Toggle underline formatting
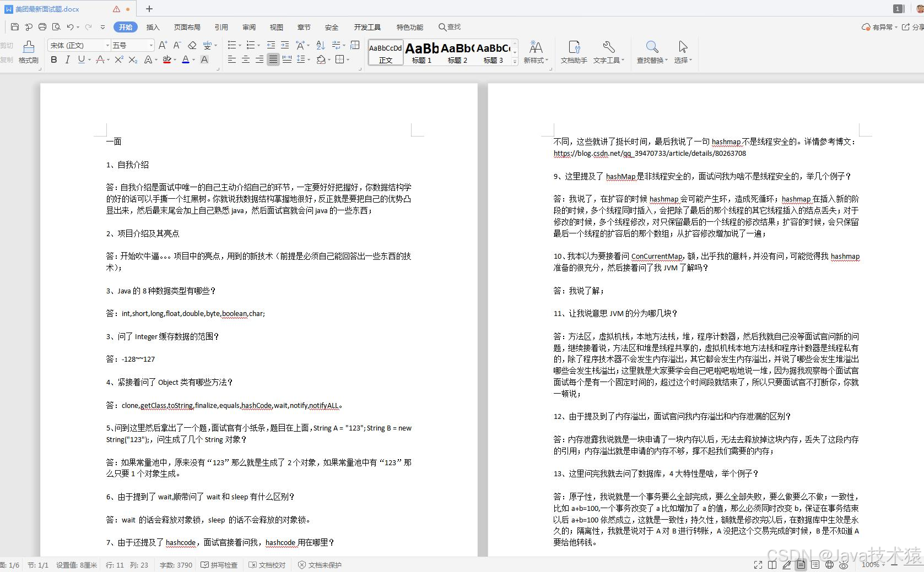Screen dimensions: 924x572 (80, 59)
